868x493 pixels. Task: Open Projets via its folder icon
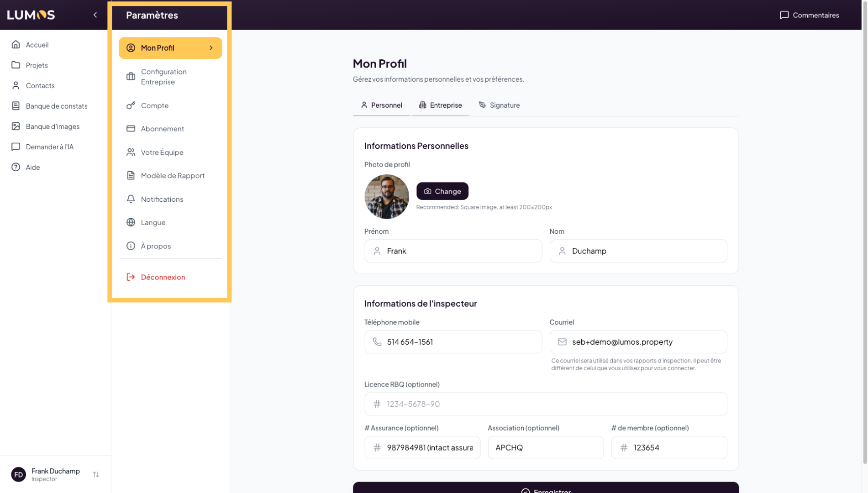point(16,65)
